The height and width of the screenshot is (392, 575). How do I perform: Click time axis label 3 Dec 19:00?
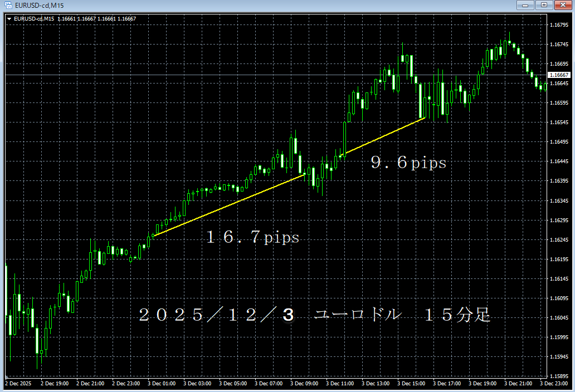point(483,383)
